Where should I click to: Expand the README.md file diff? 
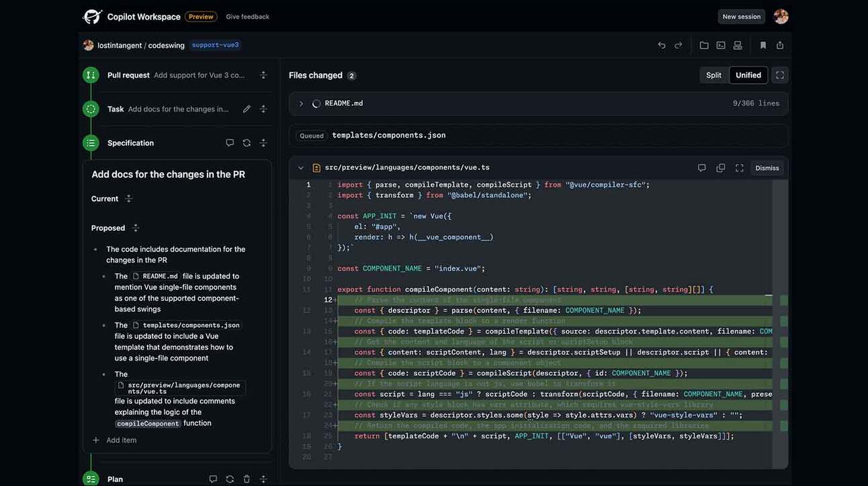coord(301,103)
